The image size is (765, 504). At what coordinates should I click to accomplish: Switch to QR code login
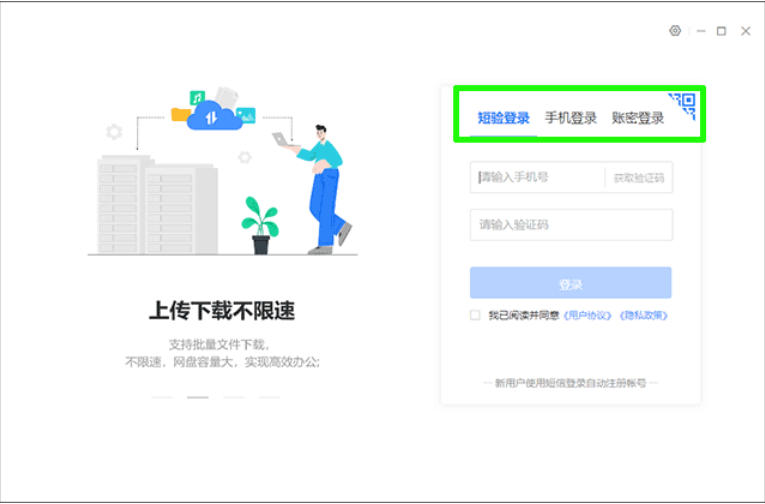coord(685,104)
